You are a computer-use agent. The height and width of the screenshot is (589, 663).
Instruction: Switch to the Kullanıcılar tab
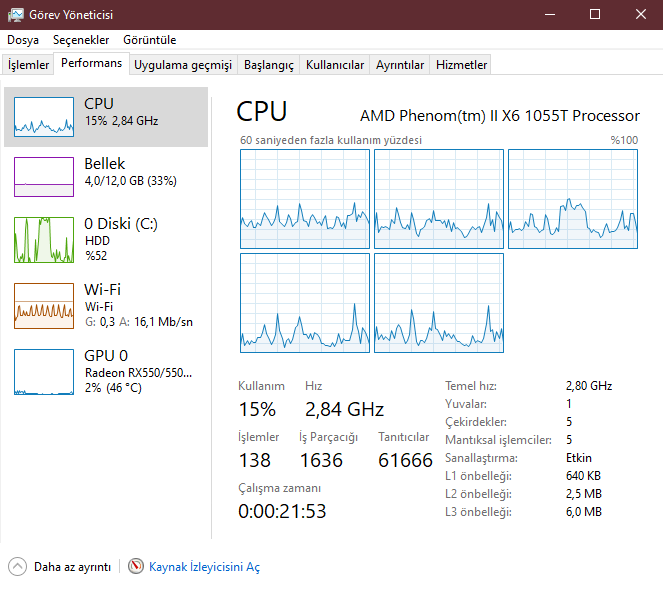pos(335,65)
